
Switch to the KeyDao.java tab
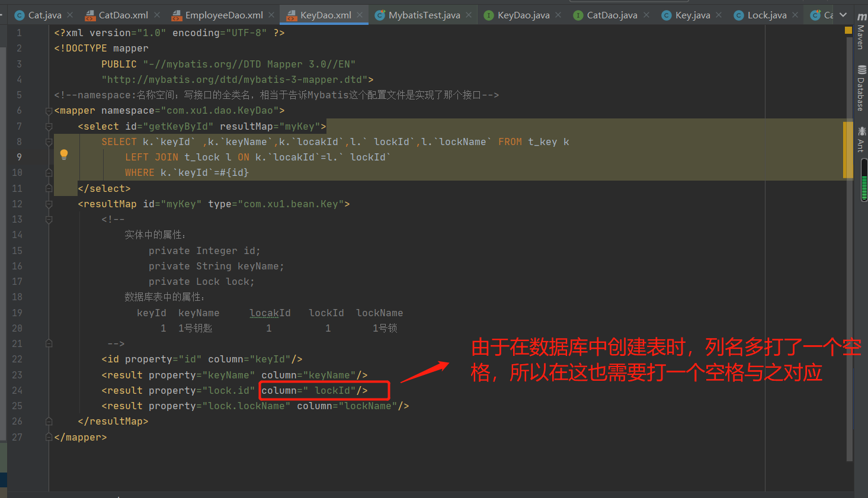[523, 15]
